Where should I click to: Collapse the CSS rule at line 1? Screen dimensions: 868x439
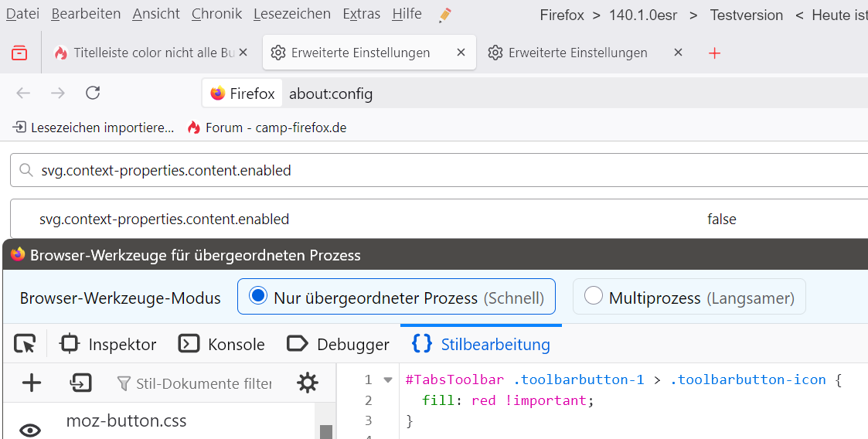388,379
